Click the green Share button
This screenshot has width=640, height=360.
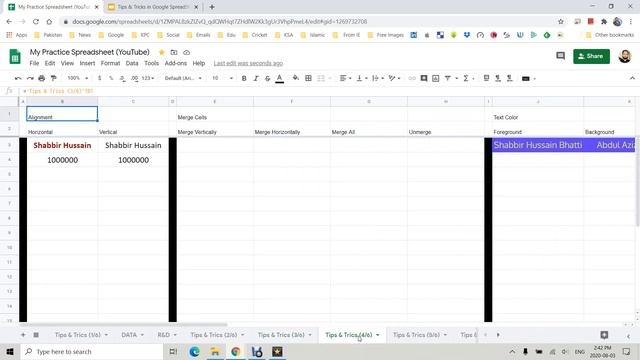(x=591, y=56)
